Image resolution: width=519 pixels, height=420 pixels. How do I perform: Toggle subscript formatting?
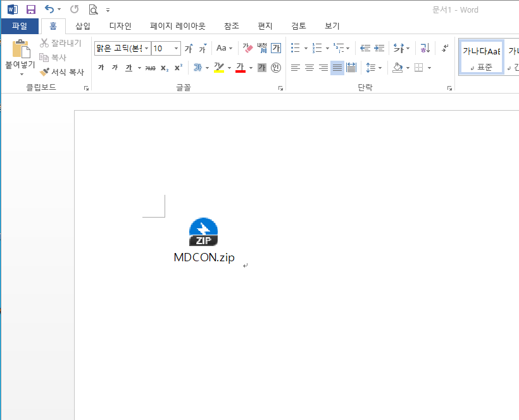click(x=165, y=68)
